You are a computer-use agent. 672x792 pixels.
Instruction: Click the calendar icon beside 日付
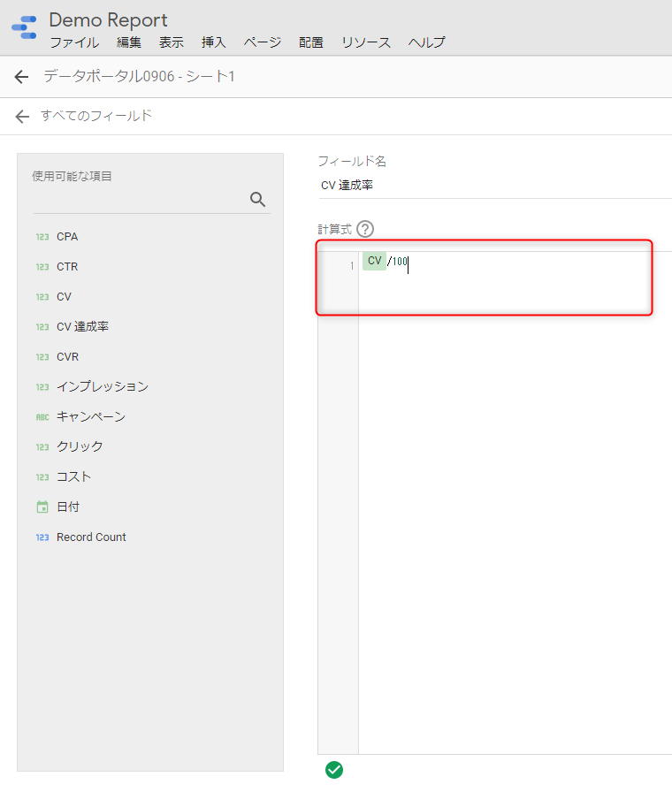click(42, 506)
